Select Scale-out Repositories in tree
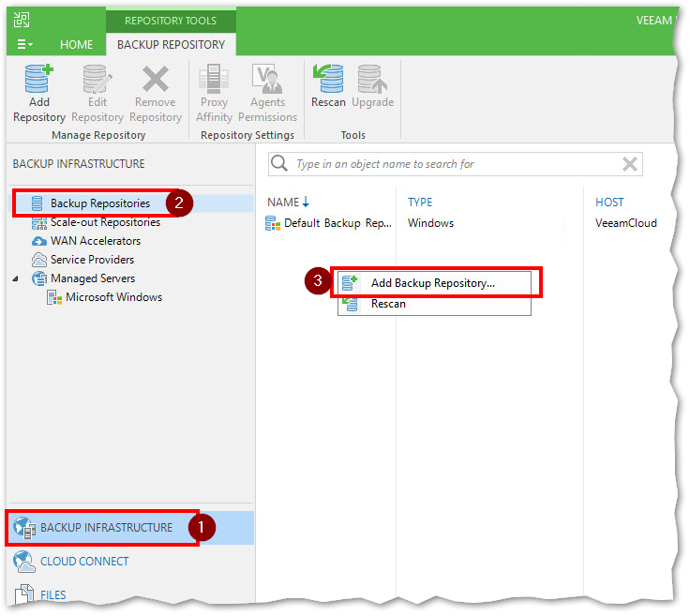Image resolution: width=690 pixels, height=616 pixels. click(x=104, y=222)
